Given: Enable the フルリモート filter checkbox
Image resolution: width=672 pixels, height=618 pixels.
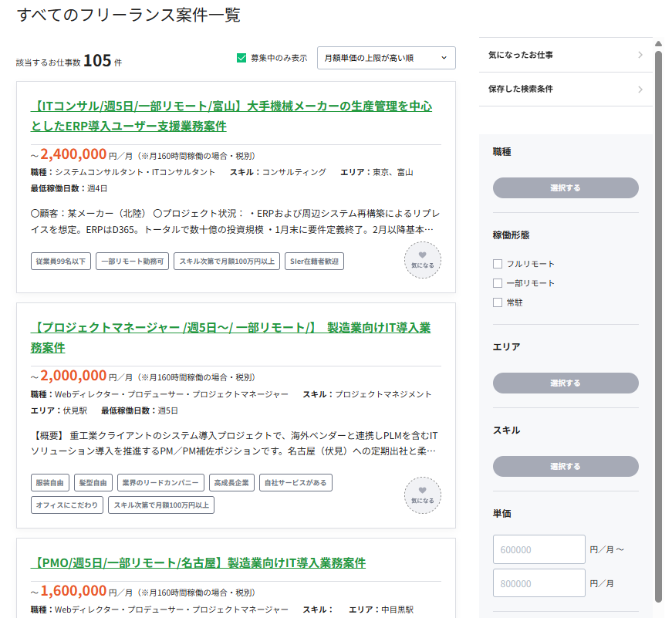Looking at the screenshot, I should 498,263.
